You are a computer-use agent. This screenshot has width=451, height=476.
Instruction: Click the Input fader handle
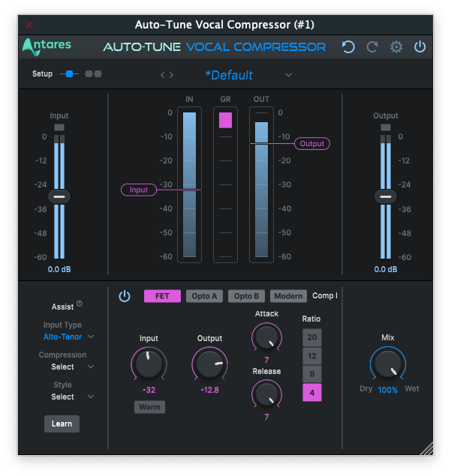pyautogui.click(x=59, y=196)
